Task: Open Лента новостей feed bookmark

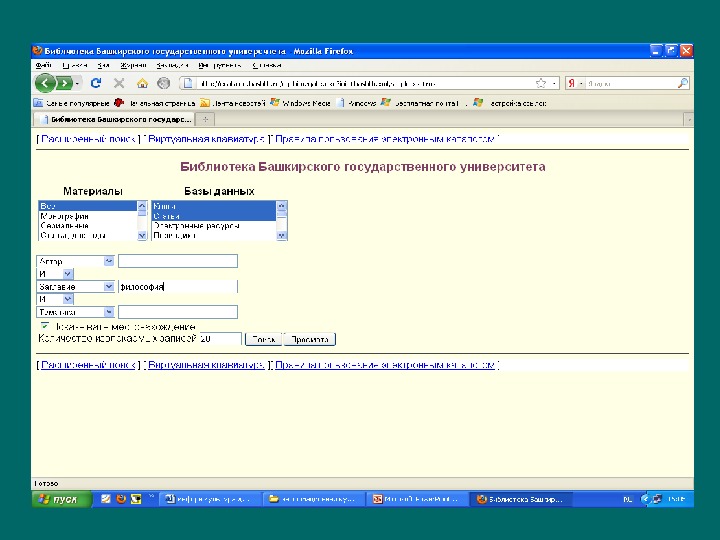Action: 233,103
